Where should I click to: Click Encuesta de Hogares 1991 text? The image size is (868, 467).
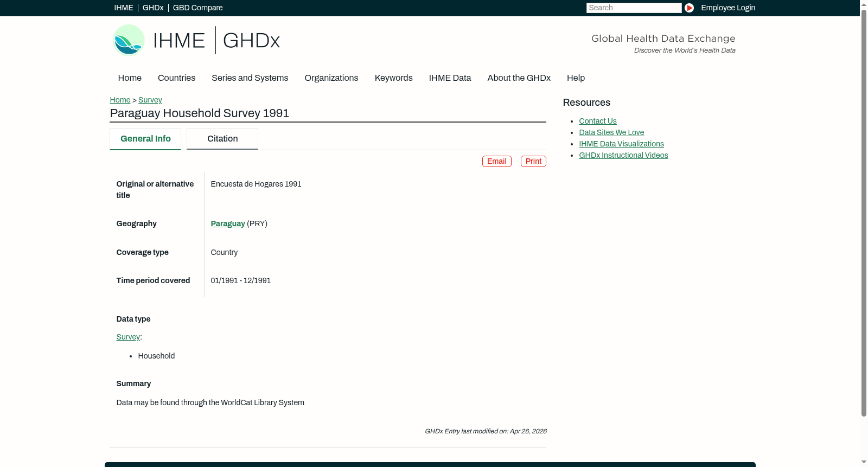tap(256, 184)
